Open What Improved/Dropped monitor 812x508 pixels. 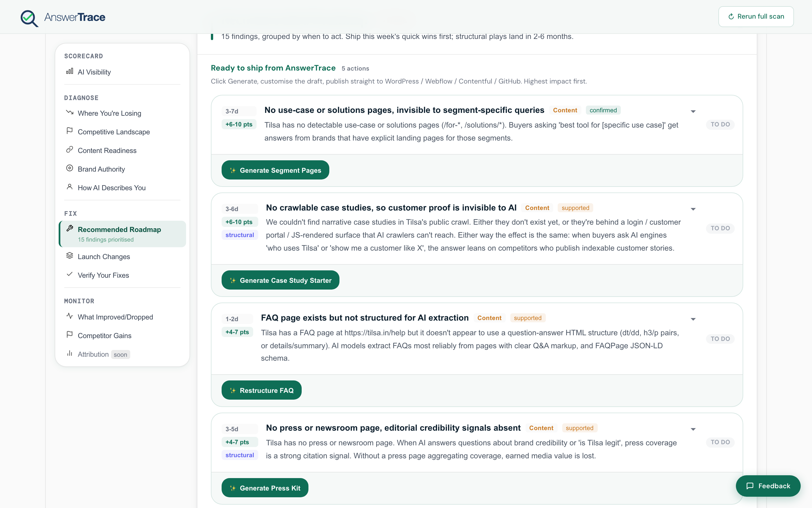click(x=122, y=317)
